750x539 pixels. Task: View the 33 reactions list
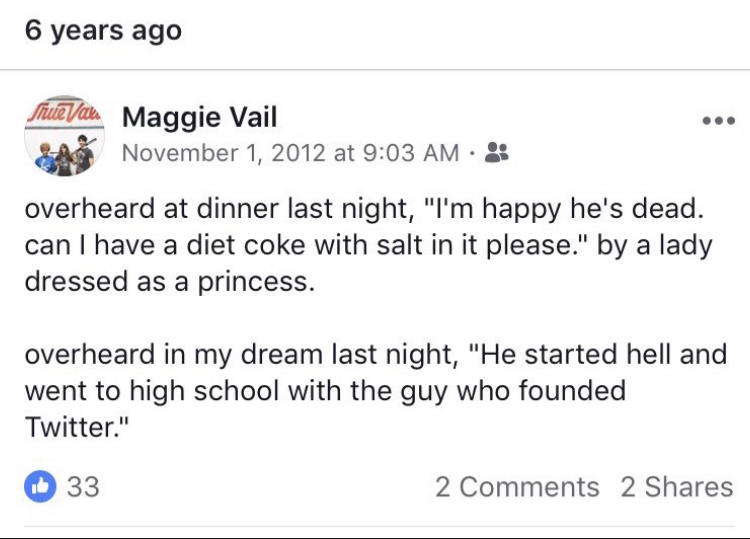[x=62, y=487]
